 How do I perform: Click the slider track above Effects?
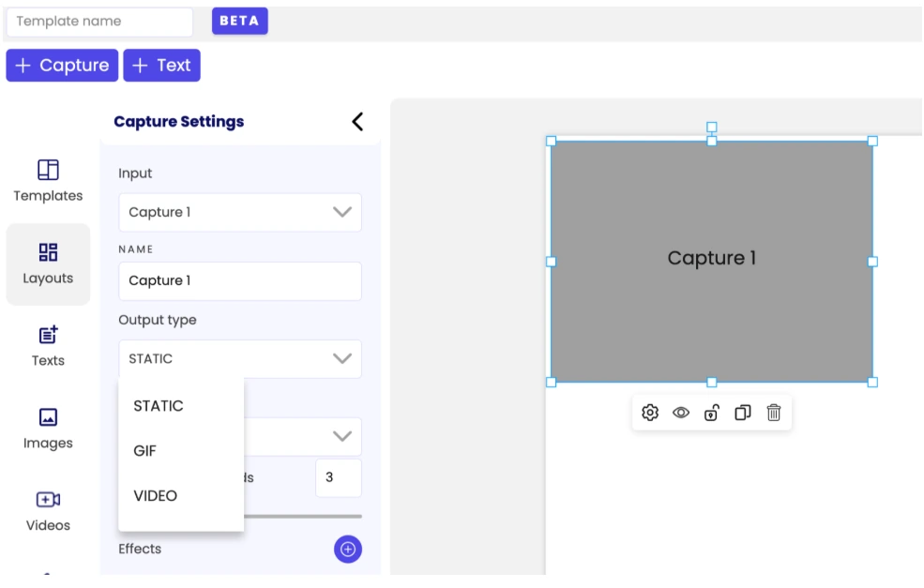(303, 516)
